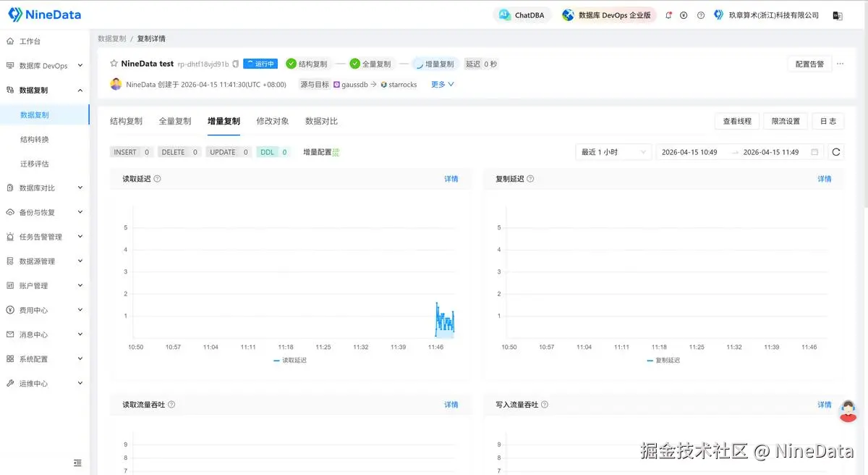
Task: Expand the 更多 details link
Action: coord(443,85)
